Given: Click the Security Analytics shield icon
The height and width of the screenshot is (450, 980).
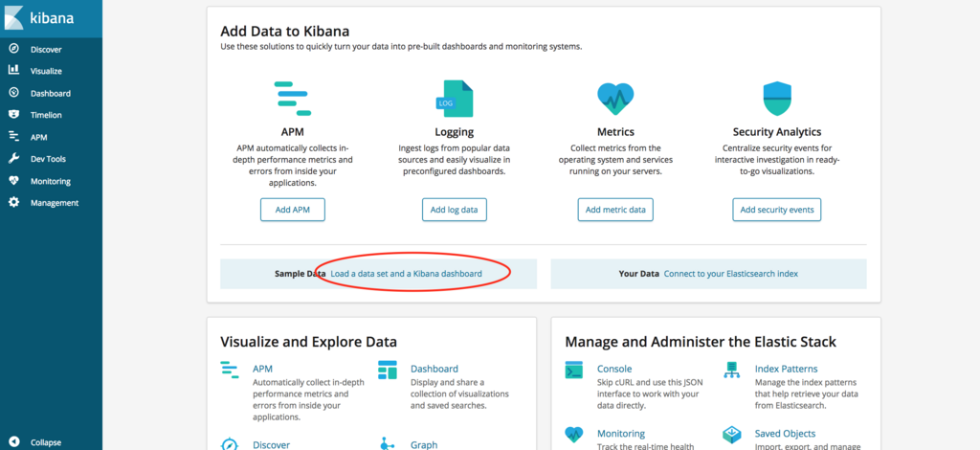Looking at the screenshot, I should click(x=777, y=98).
